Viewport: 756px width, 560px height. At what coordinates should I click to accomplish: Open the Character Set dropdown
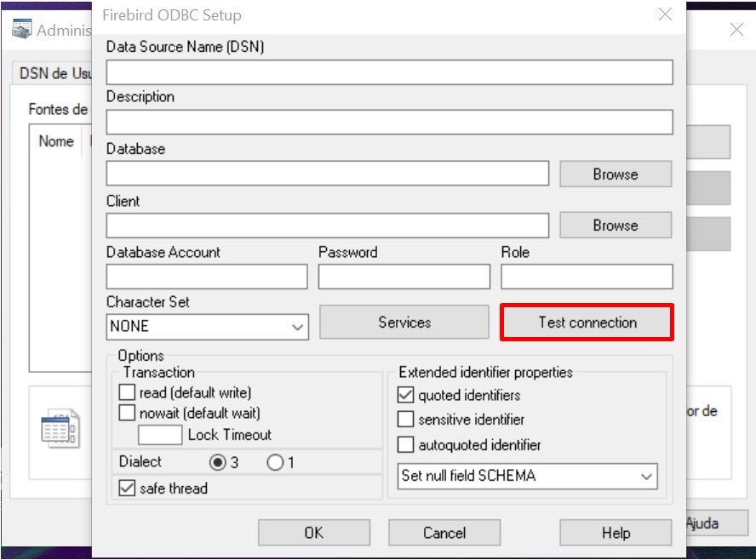[208, 327]
